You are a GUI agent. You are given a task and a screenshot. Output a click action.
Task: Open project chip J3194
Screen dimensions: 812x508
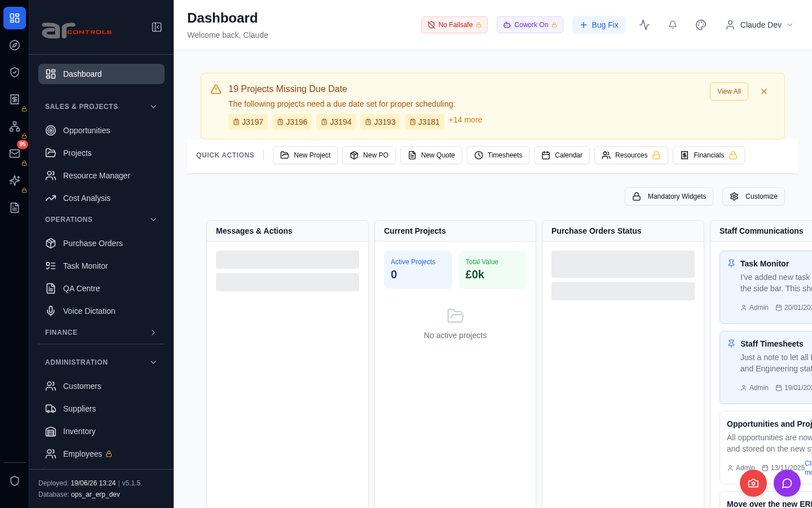(x=336, y=122)
